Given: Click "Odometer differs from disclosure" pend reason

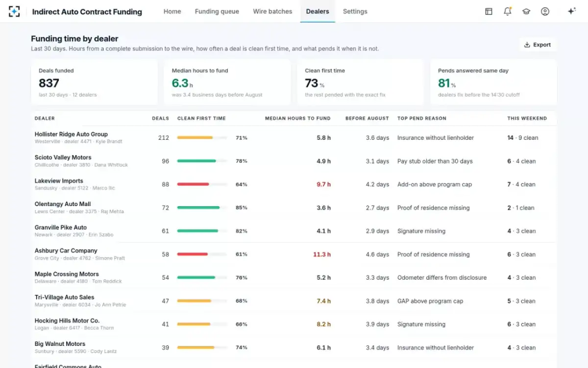Looking at the screenshot, I should tap(442, 278).
